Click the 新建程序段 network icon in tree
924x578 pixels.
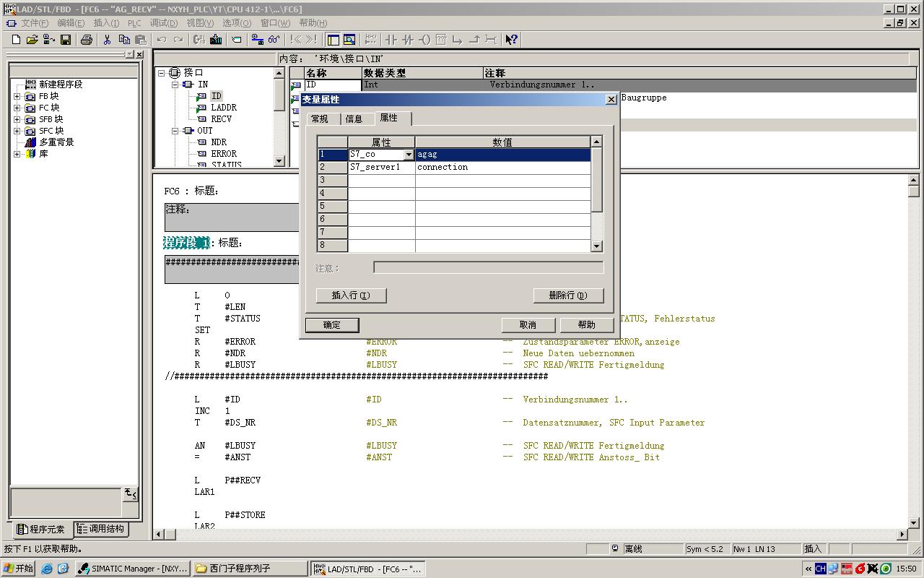30,85
